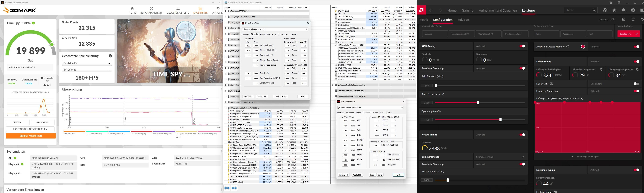Click help icon beside Null U/Min.
Screen dimensions: 644x193
(551, 84)
